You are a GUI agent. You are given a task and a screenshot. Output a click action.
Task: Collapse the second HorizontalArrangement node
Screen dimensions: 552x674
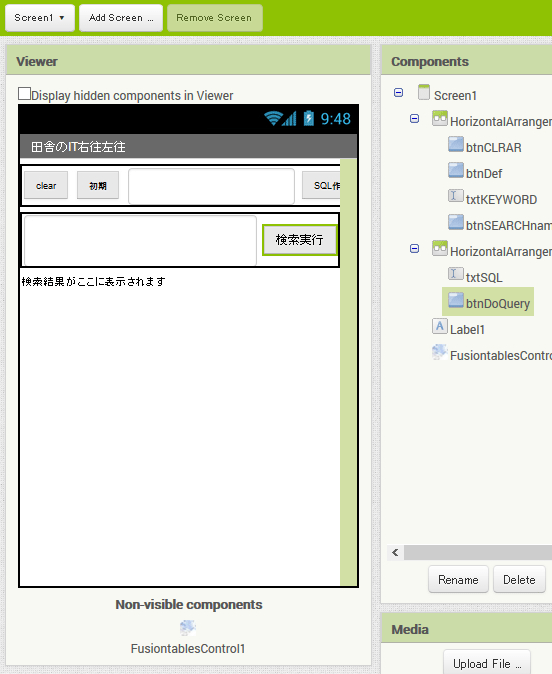(414, 248)
